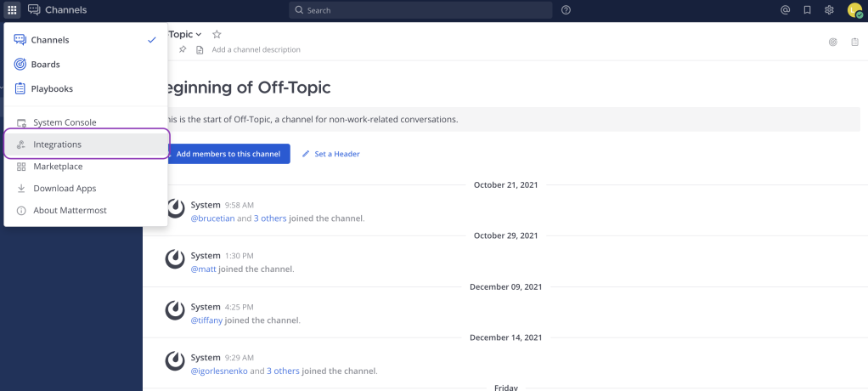
Task: Click the October 21, 2021 date separator
Action: [x=506, y=185]
